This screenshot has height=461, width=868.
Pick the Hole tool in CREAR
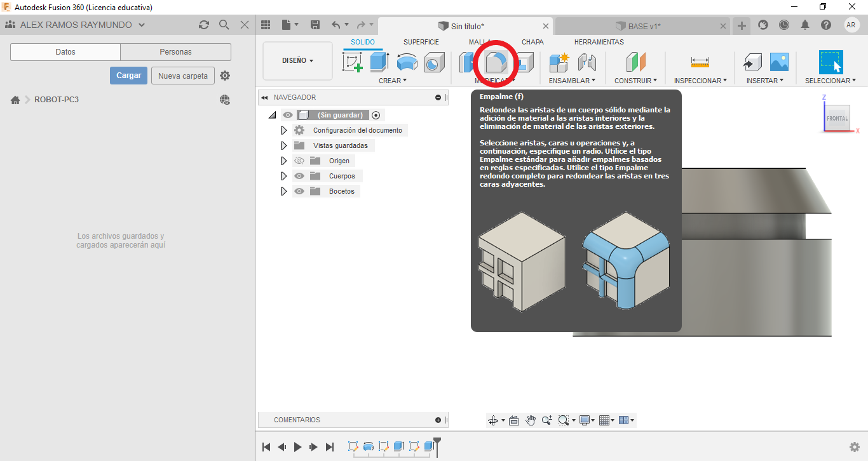[x=434, y=62]
